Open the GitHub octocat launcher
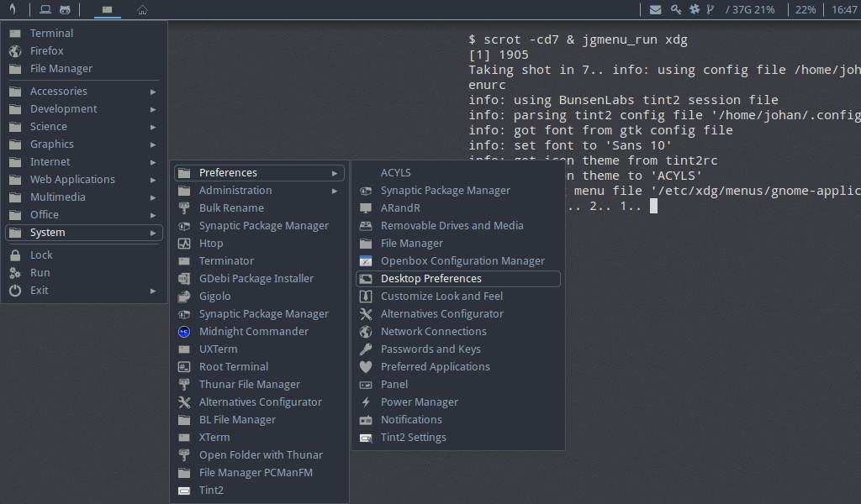Image resolution: width=861 pixels, height=504 pixels. tap(65, 9)
